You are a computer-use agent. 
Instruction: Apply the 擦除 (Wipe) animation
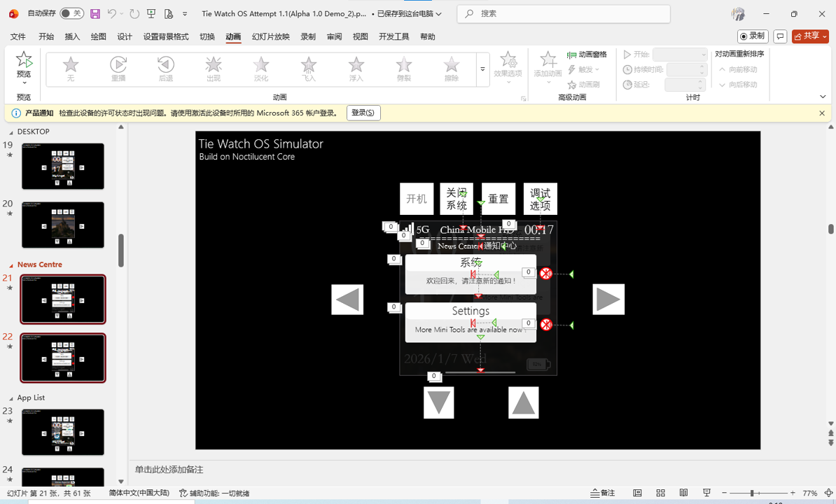[451, 68]
